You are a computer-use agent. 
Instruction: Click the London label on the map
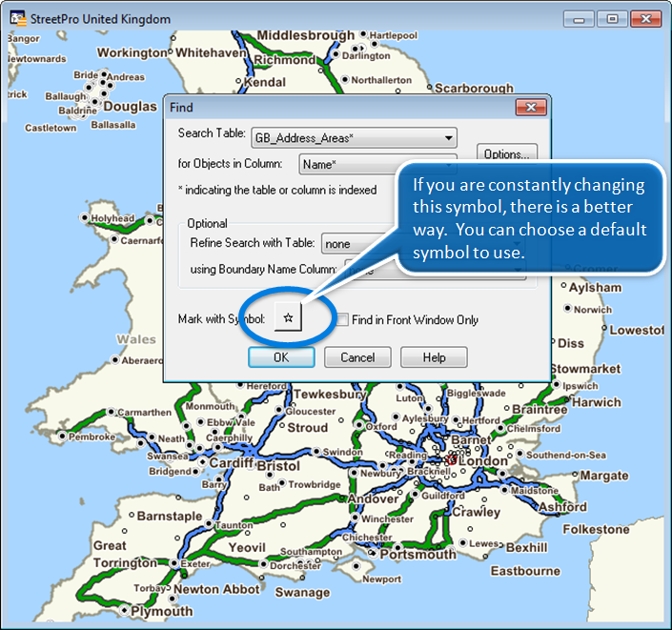(483, 461)
